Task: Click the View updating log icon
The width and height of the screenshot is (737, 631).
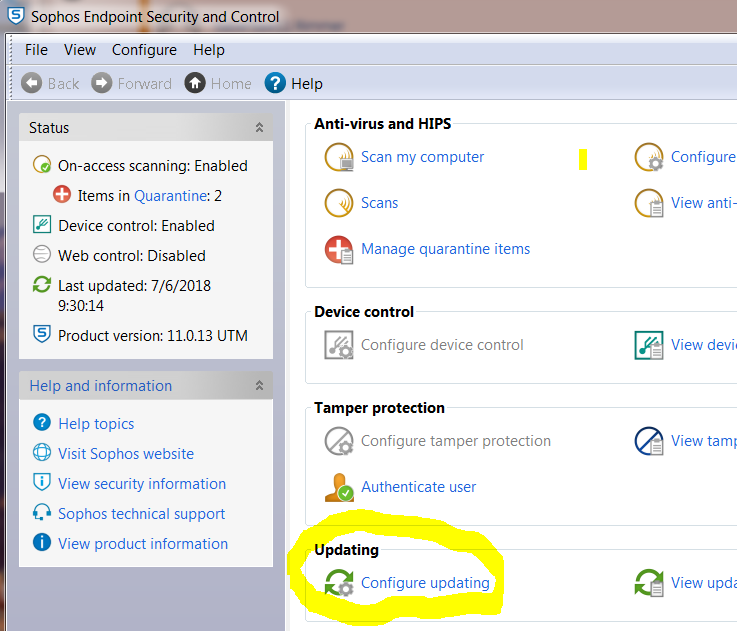Action: pyautogui.click(x=649, y=583)
